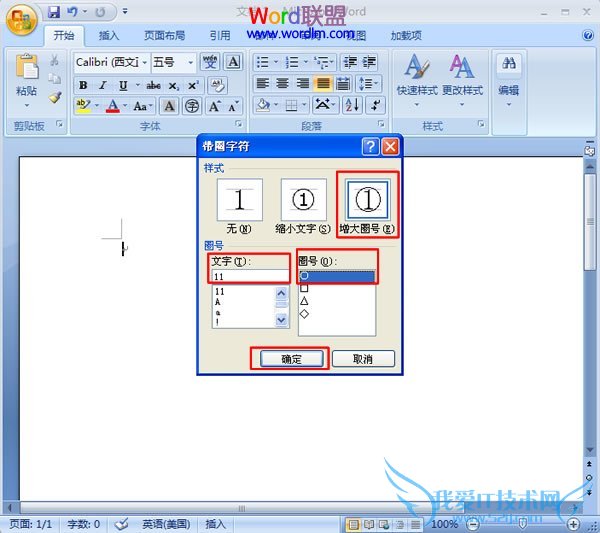This screenshot has height=533, width=600.
Task: Apply paragraph shading bucket
Action: (263, 104)
